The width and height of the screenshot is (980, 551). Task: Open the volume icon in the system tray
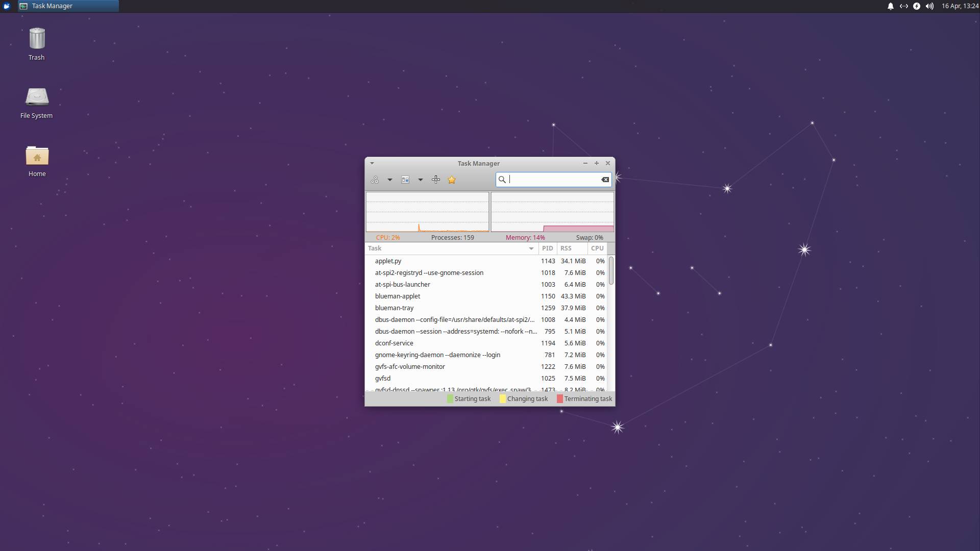point(930,6)
